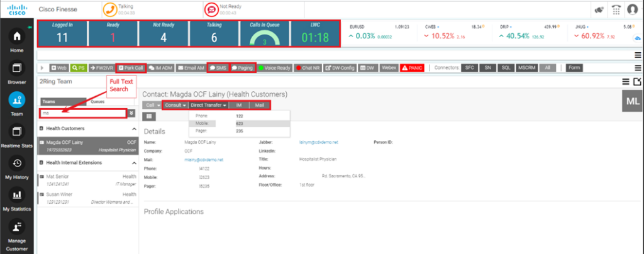Click the Web toolbar button
This screenshot has height=254, width=644.
[58, 68]
